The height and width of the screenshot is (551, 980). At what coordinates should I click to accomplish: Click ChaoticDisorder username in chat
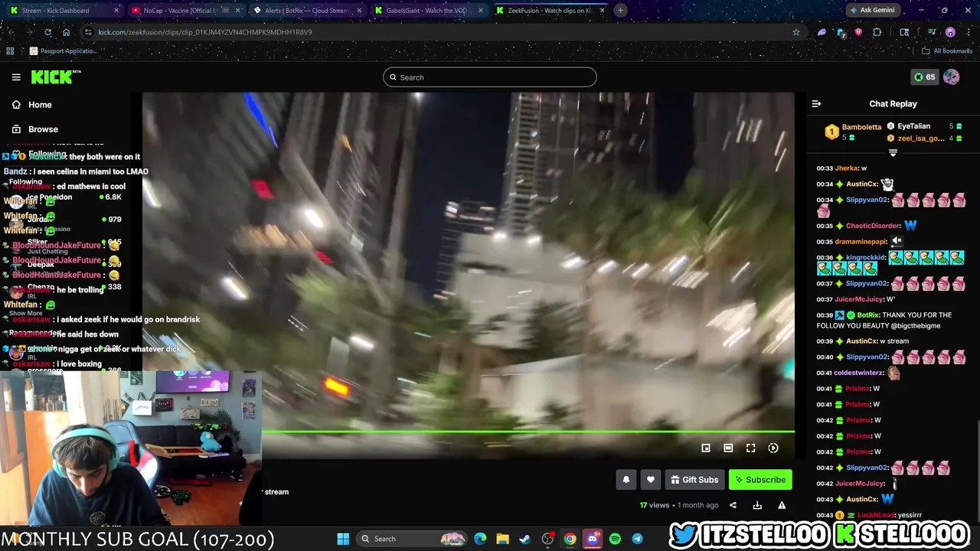(x=873, y=226)
